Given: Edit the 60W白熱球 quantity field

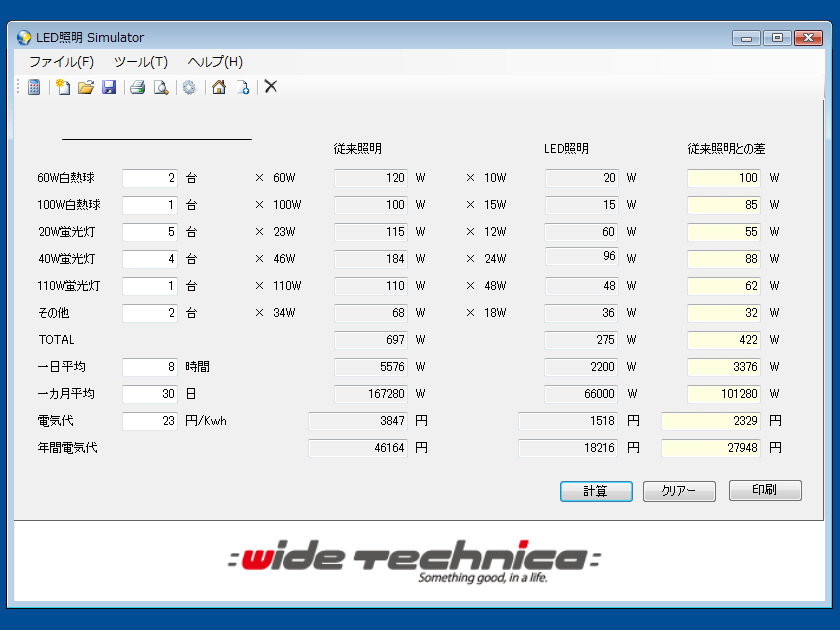Looking at the screenshot, I should coord(150,178).
